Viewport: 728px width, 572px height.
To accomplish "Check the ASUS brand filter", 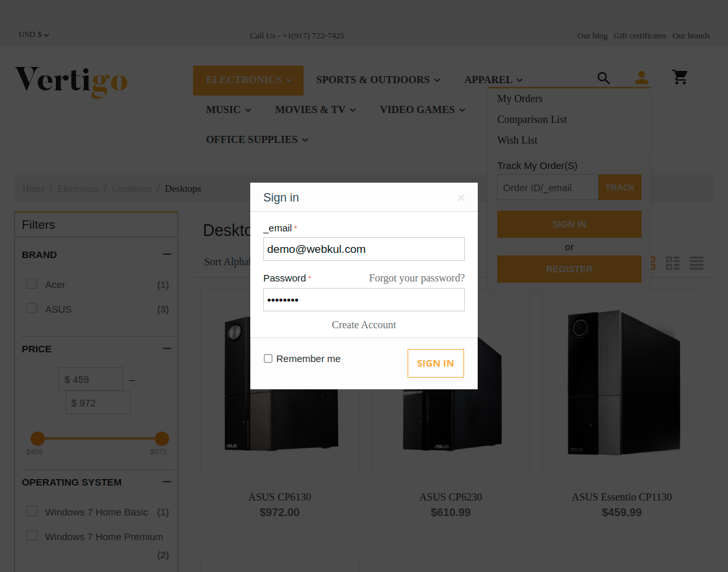I will [x=32, y=307].
